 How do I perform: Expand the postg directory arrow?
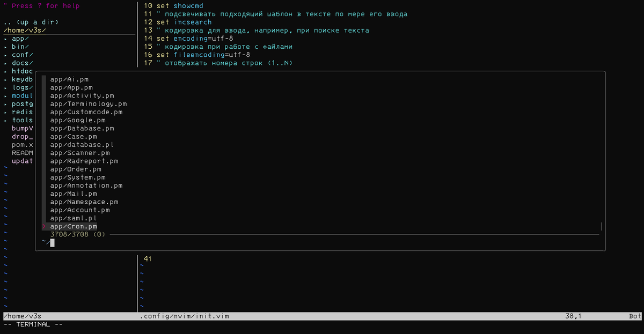coord(5,104)
